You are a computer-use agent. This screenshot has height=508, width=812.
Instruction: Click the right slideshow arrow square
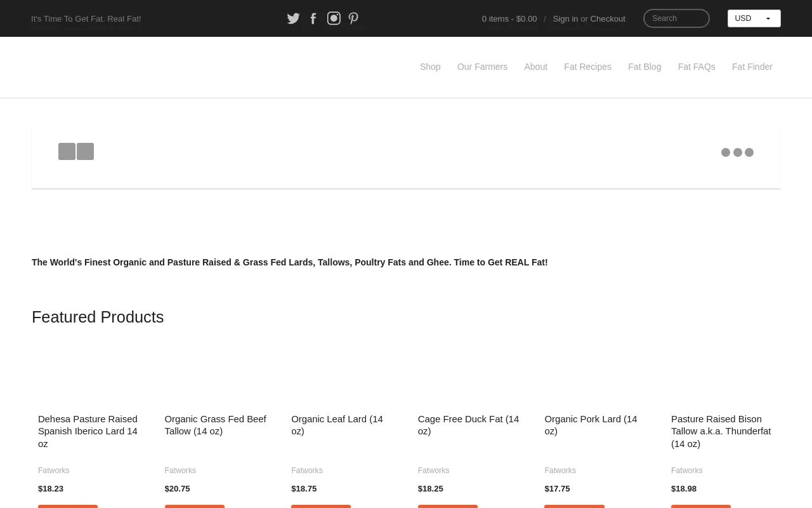coord(86,151)
